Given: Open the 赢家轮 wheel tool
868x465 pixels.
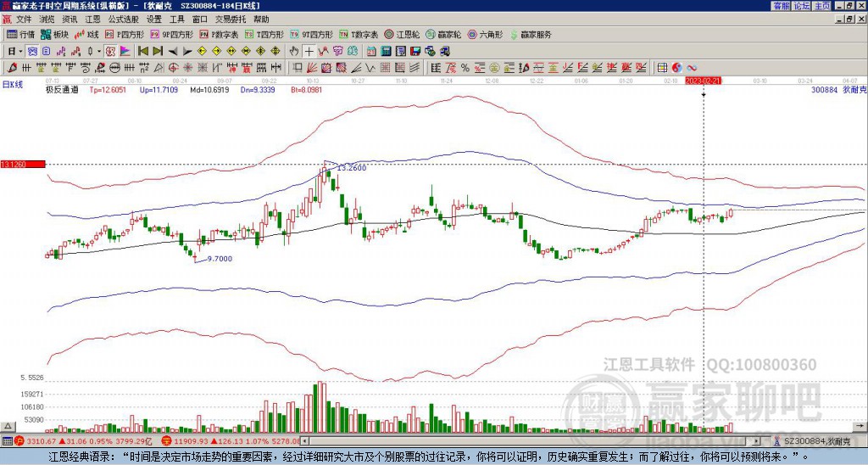Looking at the screenshot, I should point(443,34).
